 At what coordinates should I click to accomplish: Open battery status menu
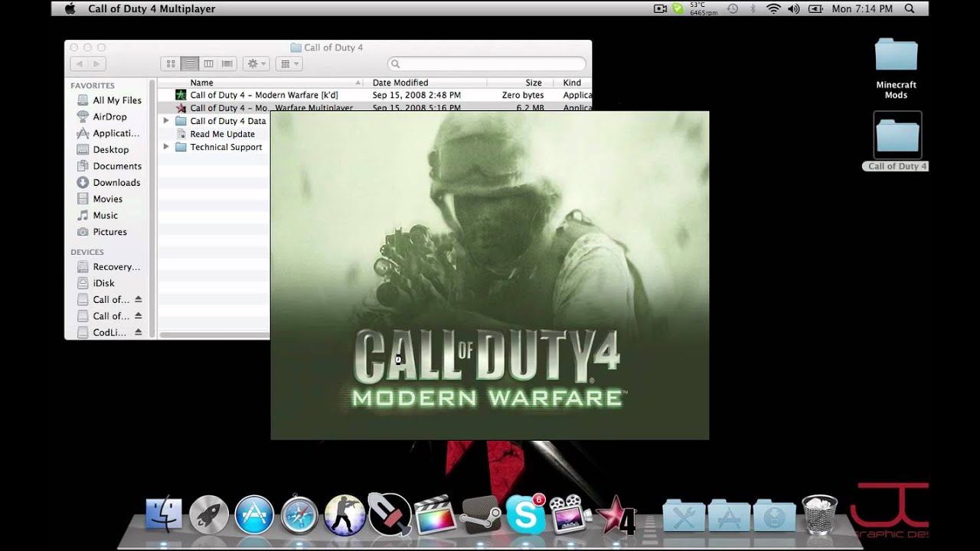pyautogui.click(x=815, y=8)
